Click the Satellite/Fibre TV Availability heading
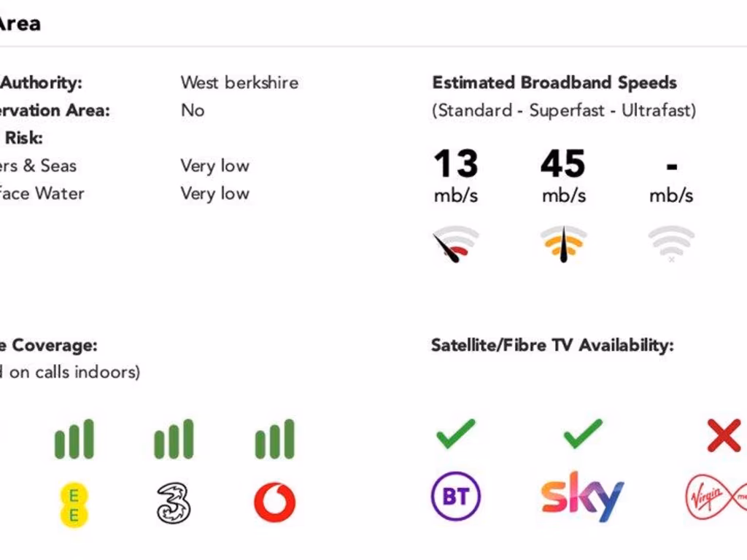The height and width of the screenshot is (560, 747). pyautogui.click(x=552, y=345)
